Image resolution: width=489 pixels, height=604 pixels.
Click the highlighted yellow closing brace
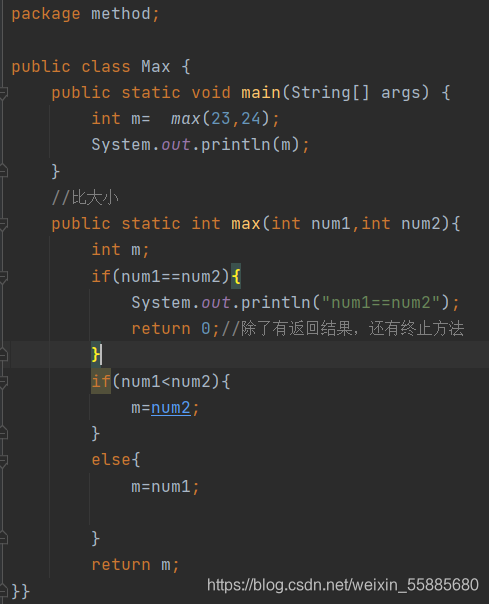[x=96, y=354]
